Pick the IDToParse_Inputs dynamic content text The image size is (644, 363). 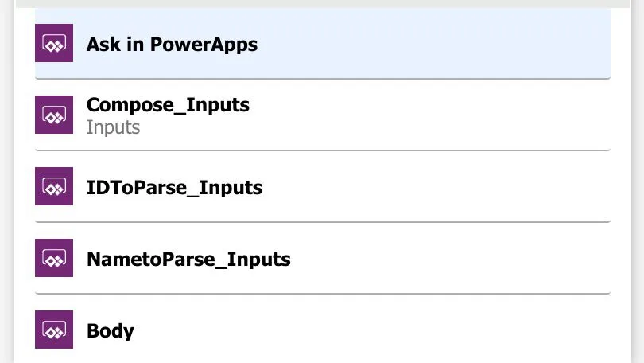pyautogui.click(x=174, y=188)
